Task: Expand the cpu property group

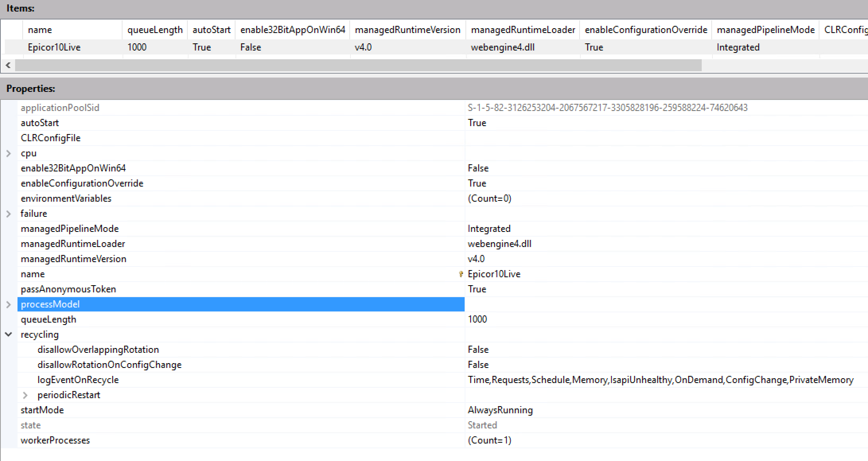Action: [x=8, y=154]
